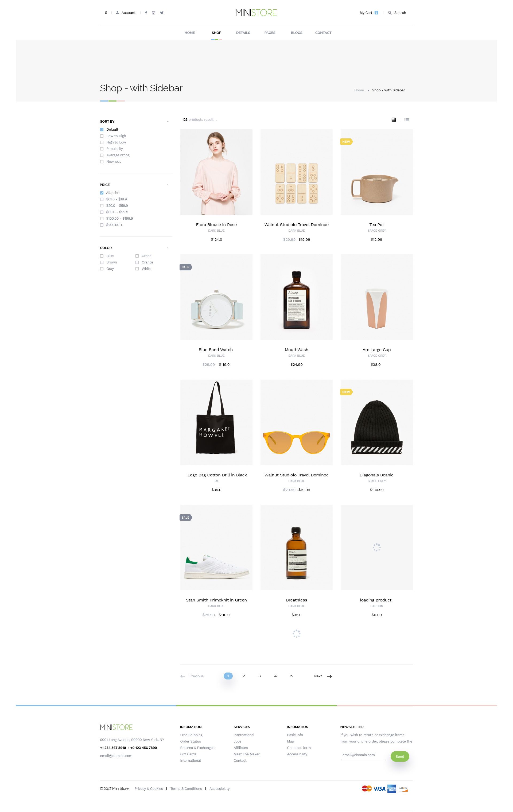Open the Blogs navigation menu item
The height and width of the screenshot is (812, 513).
click(297, 33)
